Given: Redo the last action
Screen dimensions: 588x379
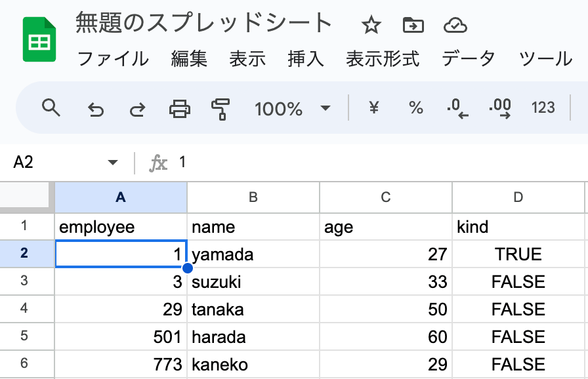Looking at the screenshot, I should [x=137, y=109].
